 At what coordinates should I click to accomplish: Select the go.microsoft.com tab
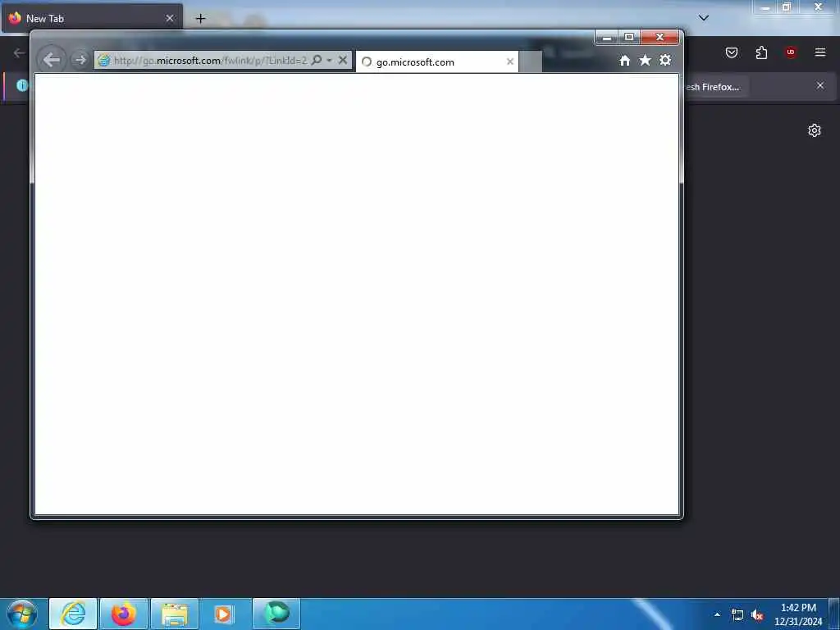tap(437, 62)
